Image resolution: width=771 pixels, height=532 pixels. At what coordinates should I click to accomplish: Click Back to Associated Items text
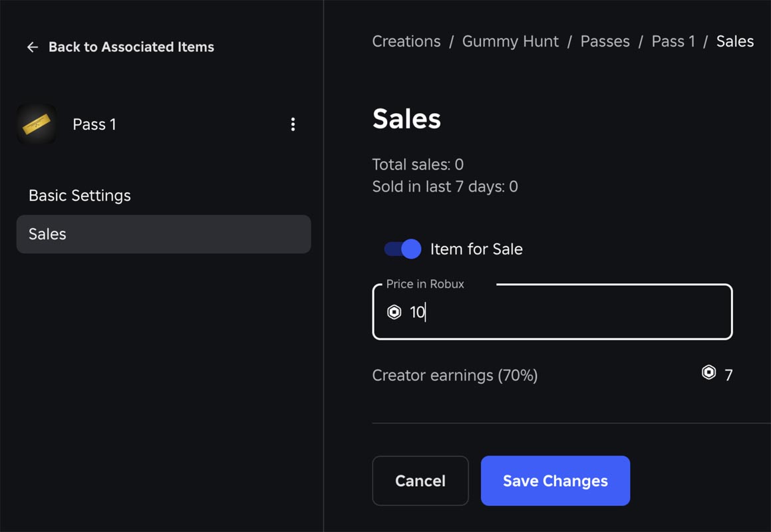[131, 47]
